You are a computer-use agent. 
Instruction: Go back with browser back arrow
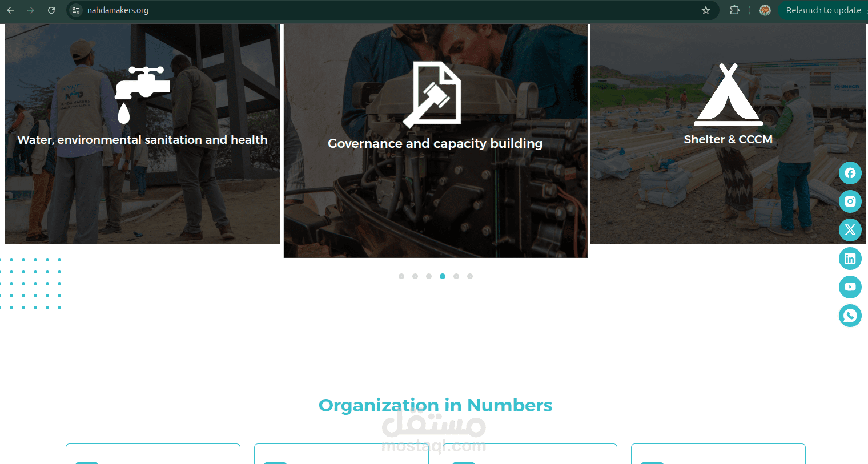pos(10,10)
